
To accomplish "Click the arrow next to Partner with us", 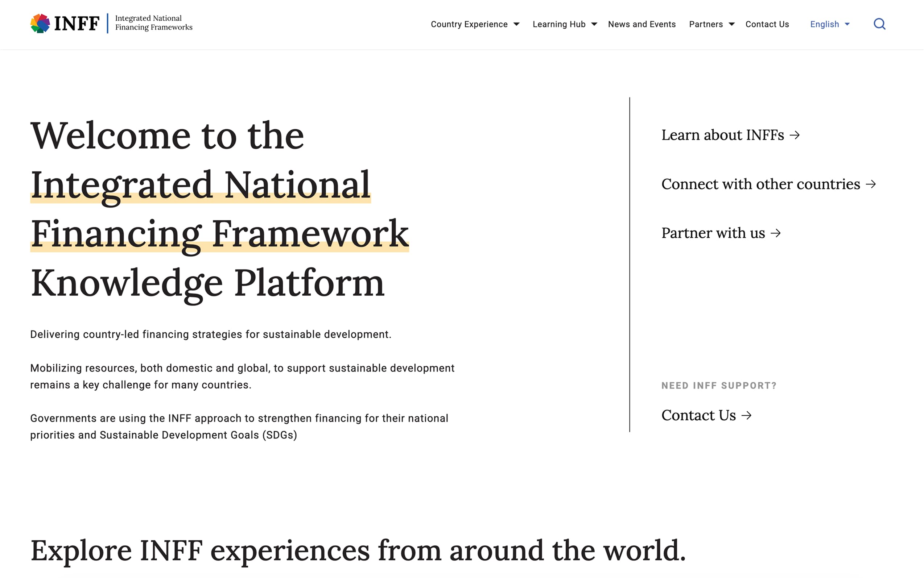I will (x=776, y=233).
